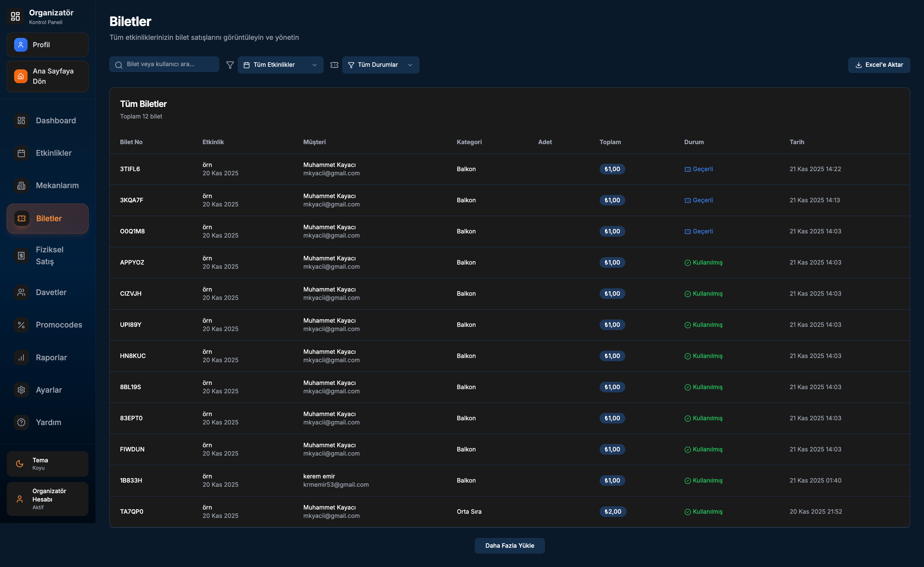Click the Raporlar bar chart icon

pos(21,358)
